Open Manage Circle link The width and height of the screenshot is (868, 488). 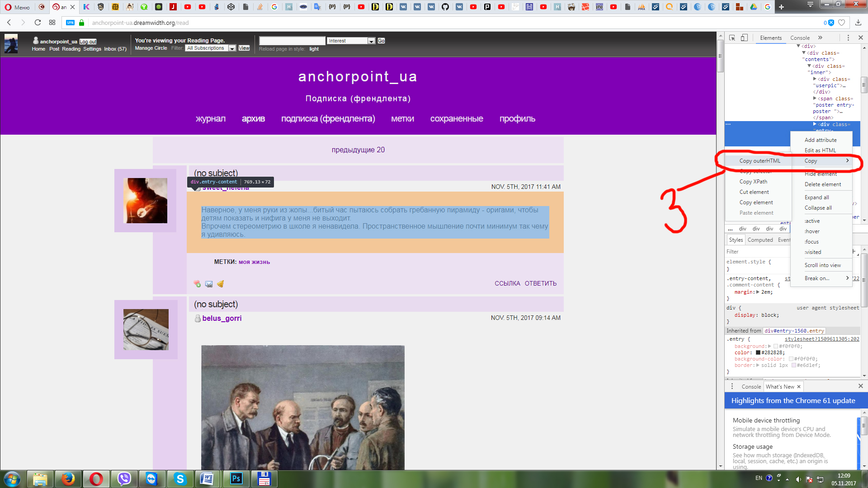(x=151, y=48)
